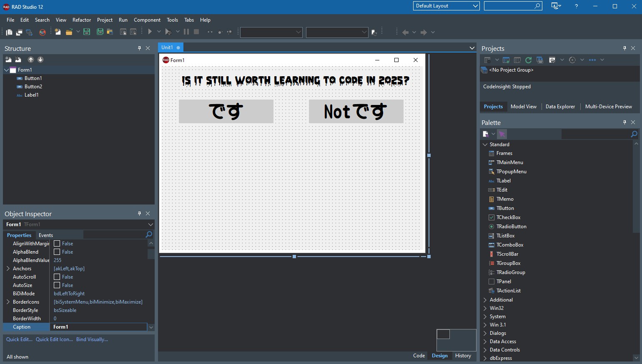Expand the Anchors property
The image size is (642, 364).
8,269
